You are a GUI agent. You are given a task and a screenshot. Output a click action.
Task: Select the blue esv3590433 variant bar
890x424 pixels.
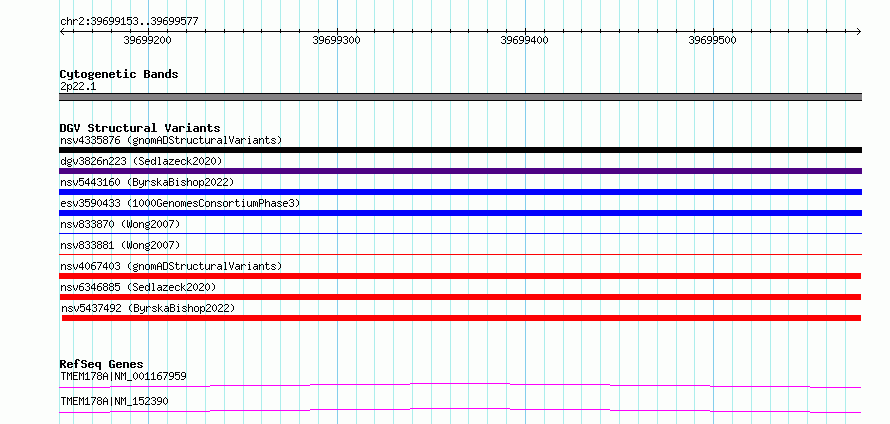(460, 213)
